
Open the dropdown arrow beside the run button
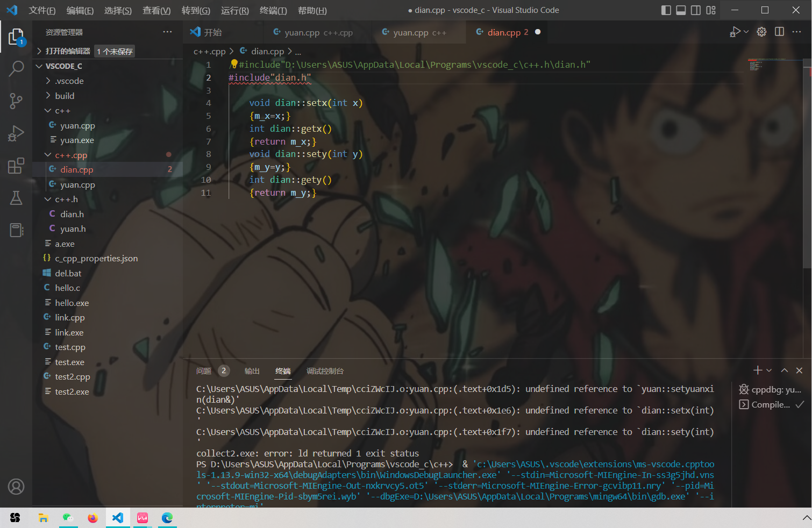[746, 32]
